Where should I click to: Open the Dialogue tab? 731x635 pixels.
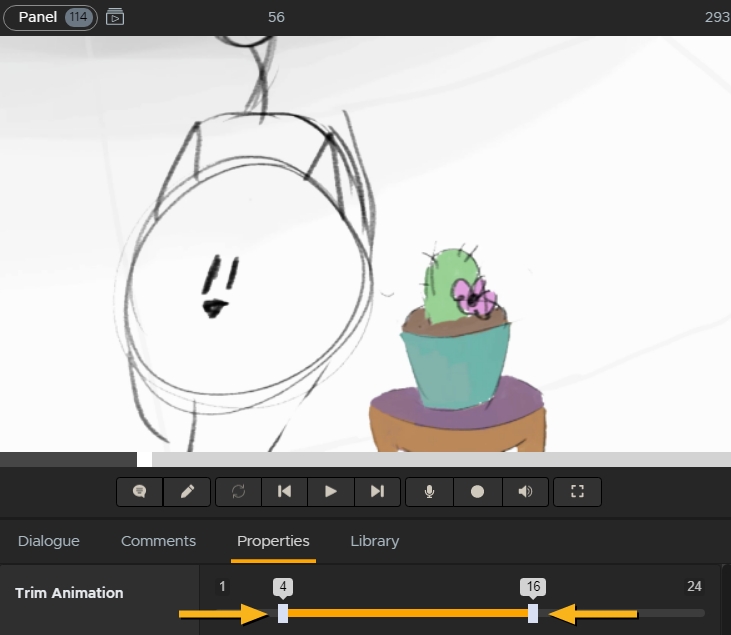click(48, 541)
